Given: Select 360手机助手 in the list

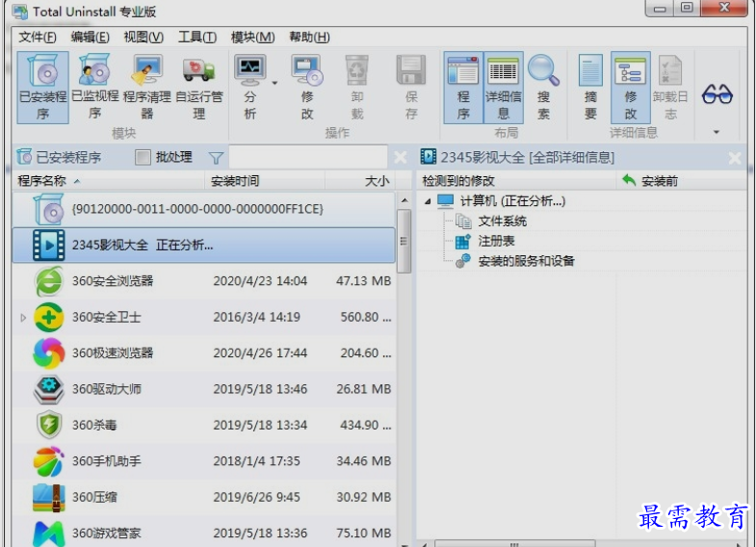Looking at the screenshot, I should click(x=204, y=461).
